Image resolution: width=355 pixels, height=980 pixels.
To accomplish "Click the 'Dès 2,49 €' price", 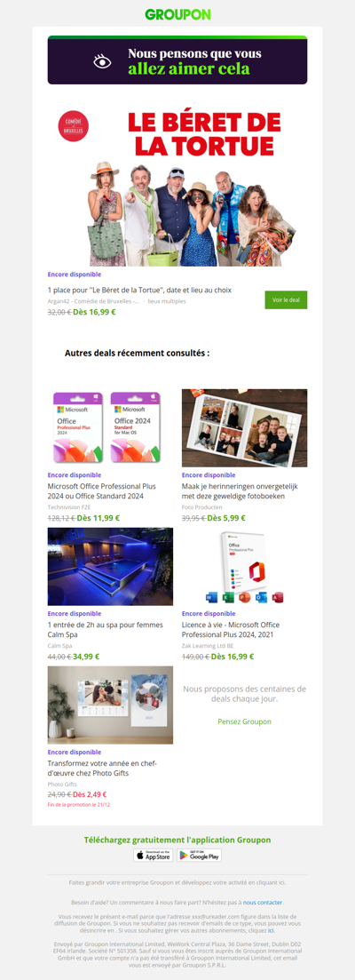I will [x=90, y=794].
